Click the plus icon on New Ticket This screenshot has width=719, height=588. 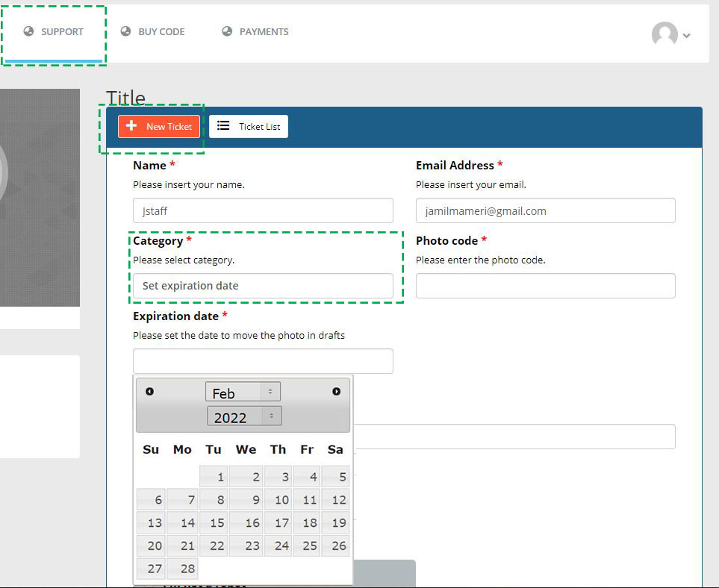[x=131, y=126]
